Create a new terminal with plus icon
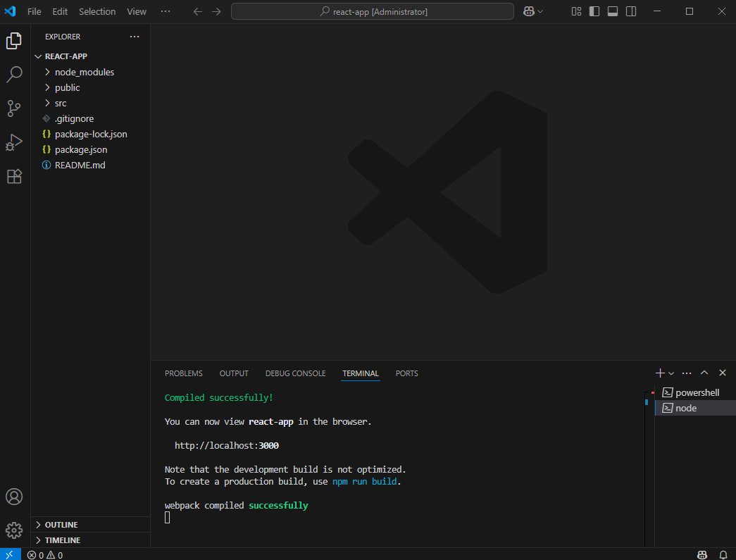 pyautogui.click(x=660, y=373)
